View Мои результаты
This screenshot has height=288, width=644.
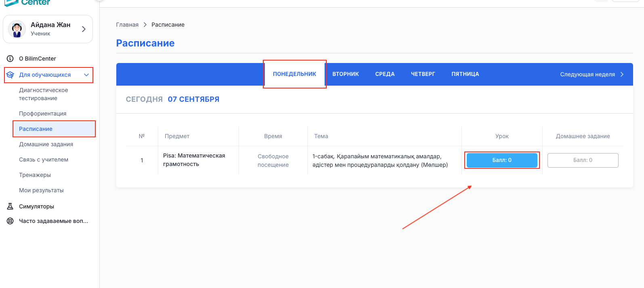(41, 190)
